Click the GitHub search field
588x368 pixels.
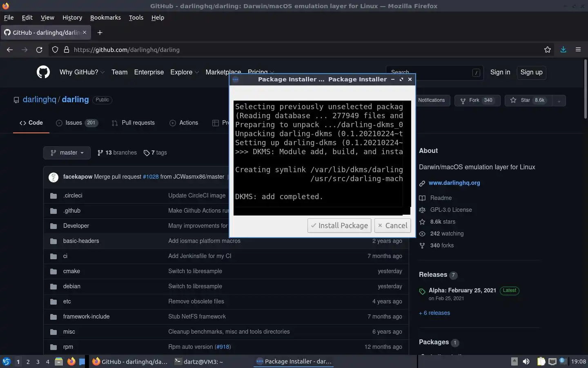pos(435,72)
